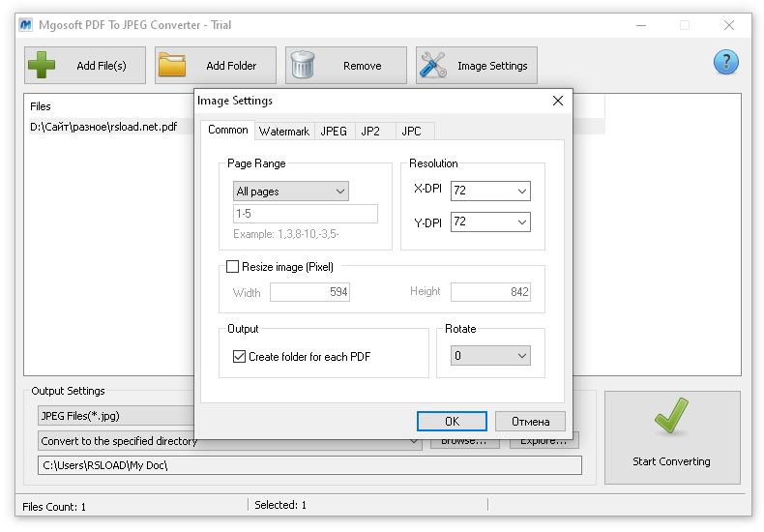
Task: Click the Add File(s) button label
Action: [x=102, y=65]
